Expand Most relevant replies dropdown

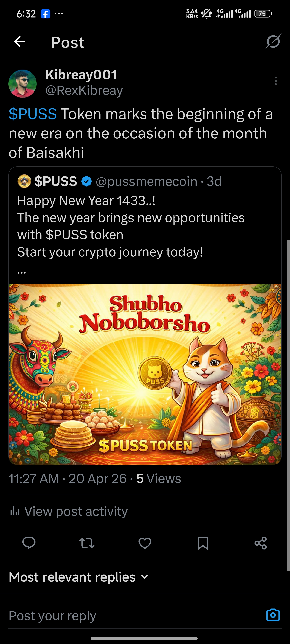[x=79, y=577]
